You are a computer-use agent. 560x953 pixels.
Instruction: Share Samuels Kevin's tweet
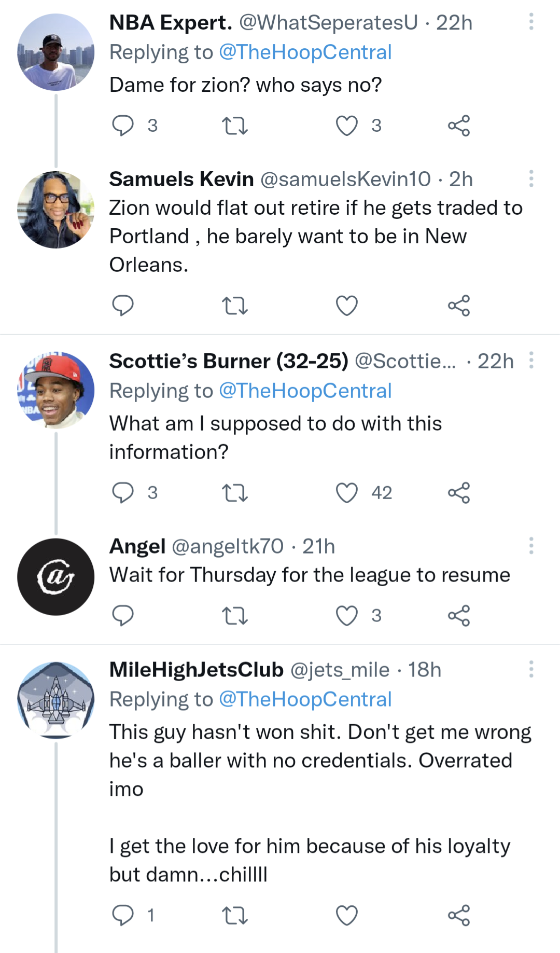459,306
